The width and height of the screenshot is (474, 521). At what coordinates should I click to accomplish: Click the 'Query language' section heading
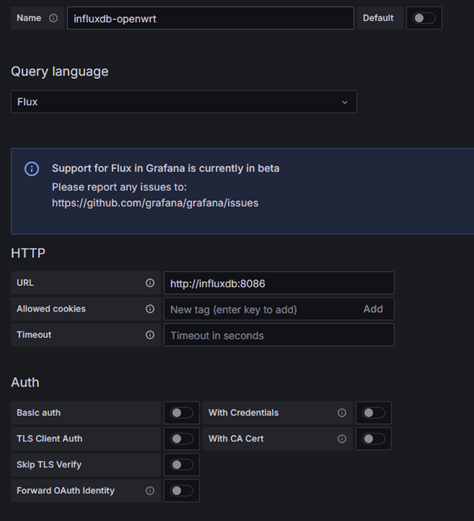click(x=60, y=71)
